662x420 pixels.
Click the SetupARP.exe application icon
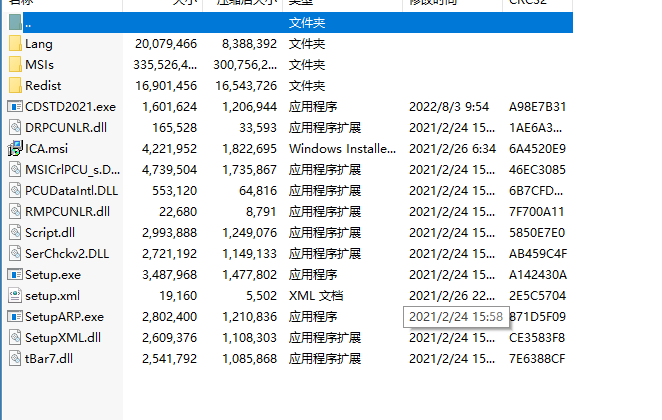tap(15, 317)
